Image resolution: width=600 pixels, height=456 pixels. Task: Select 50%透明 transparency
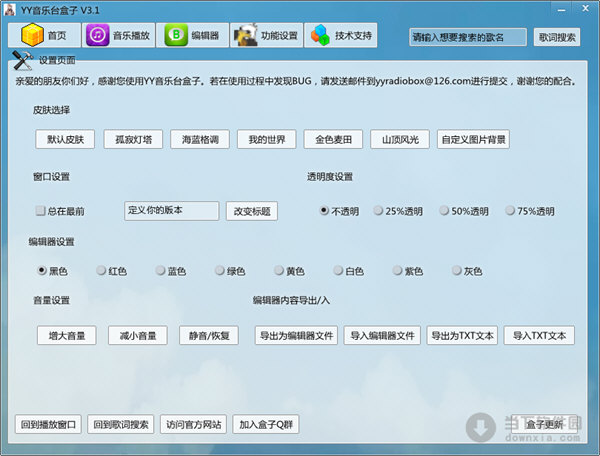tap(464, 211)
